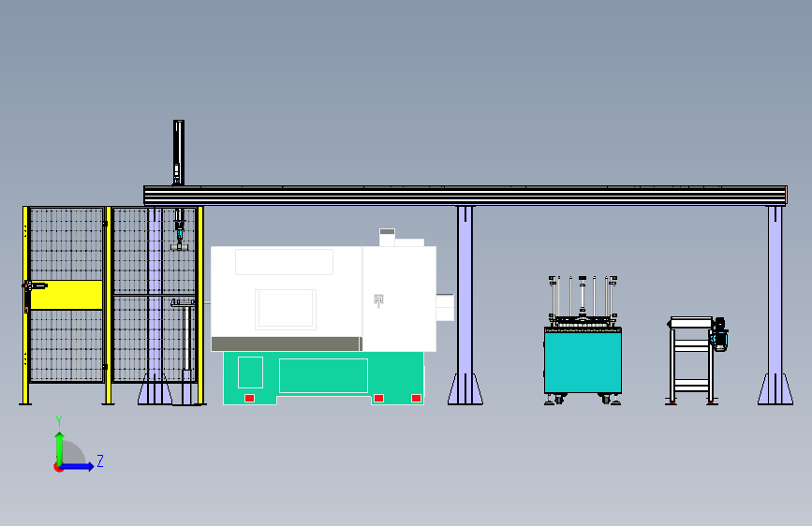Viewport: 812px width, 526px height.
Task: Click the leftmost red foot pad on lathe base
Action: tap(249, 398)
